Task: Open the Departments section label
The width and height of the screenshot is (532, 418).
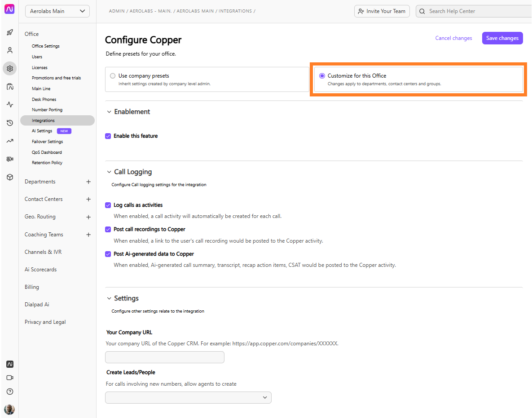Action: click(x=40, y=182)
